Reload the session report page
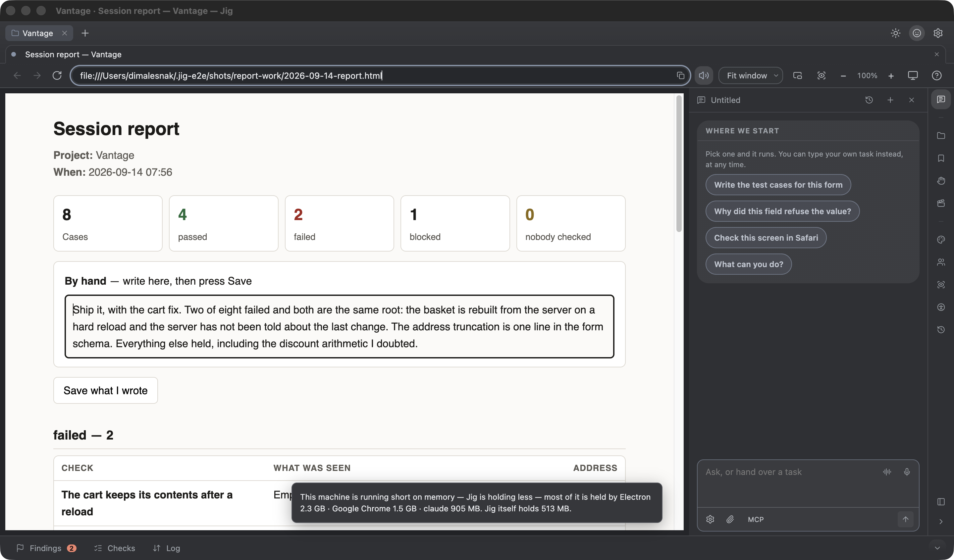Screen dimensions: 954x560 pos(57,76)
